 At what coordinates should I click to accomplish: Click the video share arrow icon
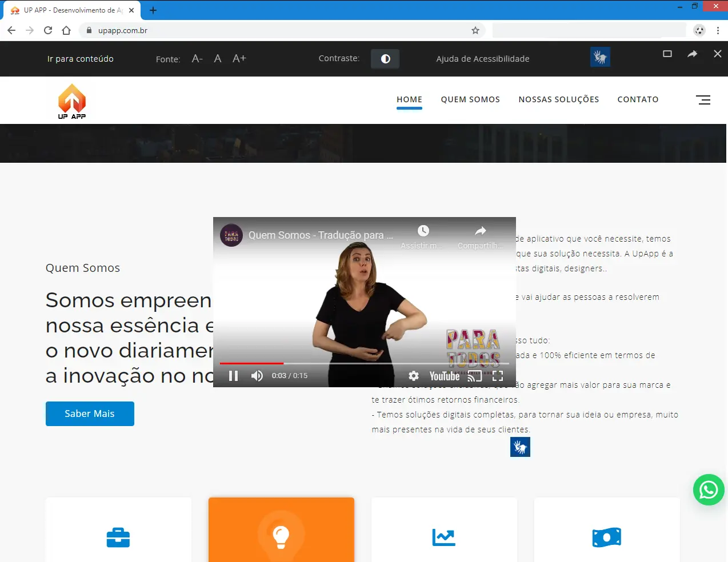(x=481, y=231)
